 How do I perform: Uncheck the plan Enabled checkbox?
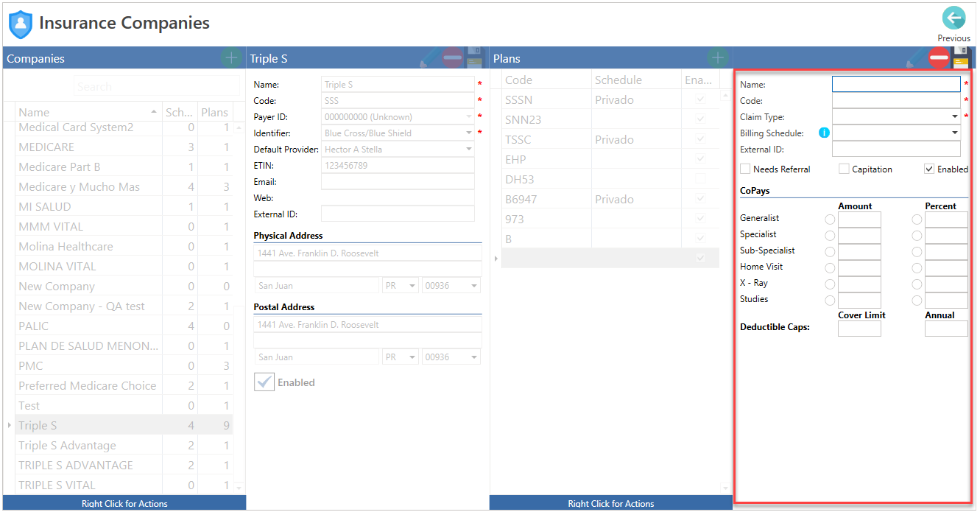[929, 169]
